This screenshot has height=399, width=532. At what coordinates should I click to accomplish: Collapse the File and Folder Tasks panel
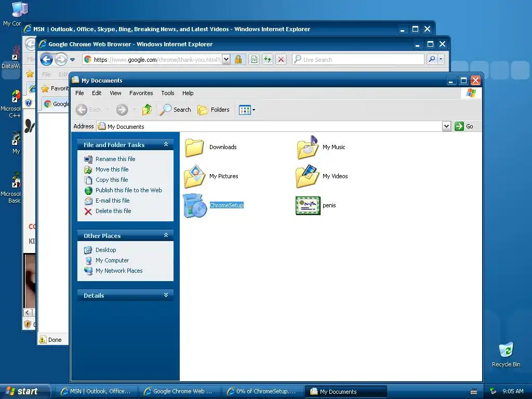[x=166, y=144]
